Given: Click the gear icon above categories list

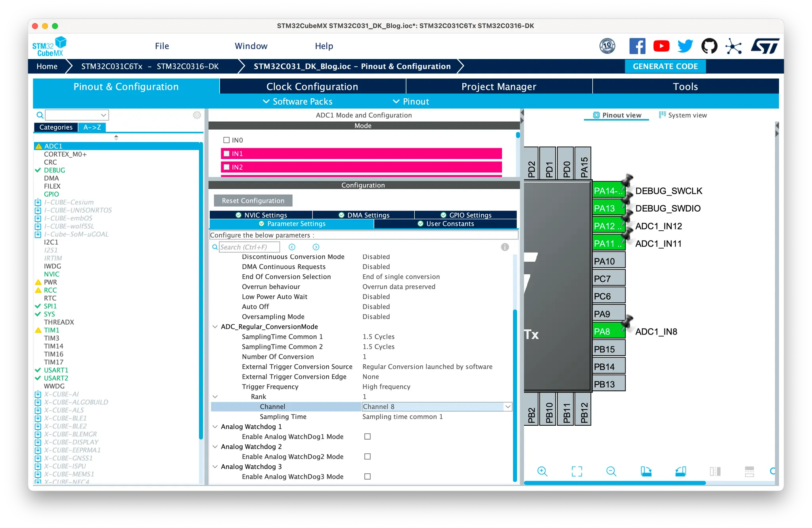Looking at the screenshot, I should pyautogui.click(x=197, y=115).
